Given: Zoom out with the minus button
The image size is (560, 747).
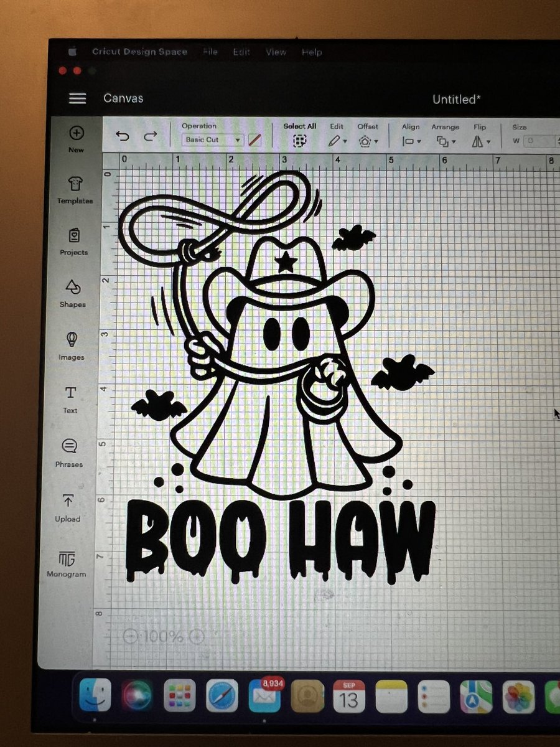Looking at the screenshot, I should pos(130,636).
